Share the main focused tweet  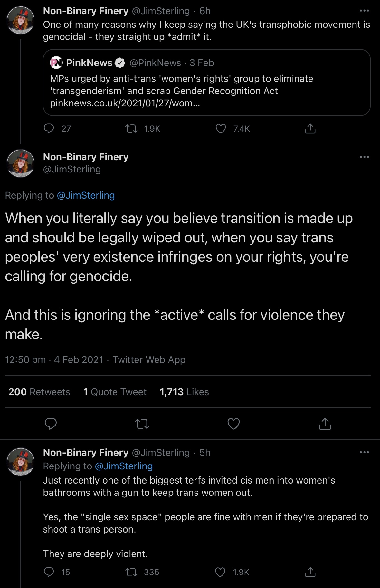coord(325,424)
